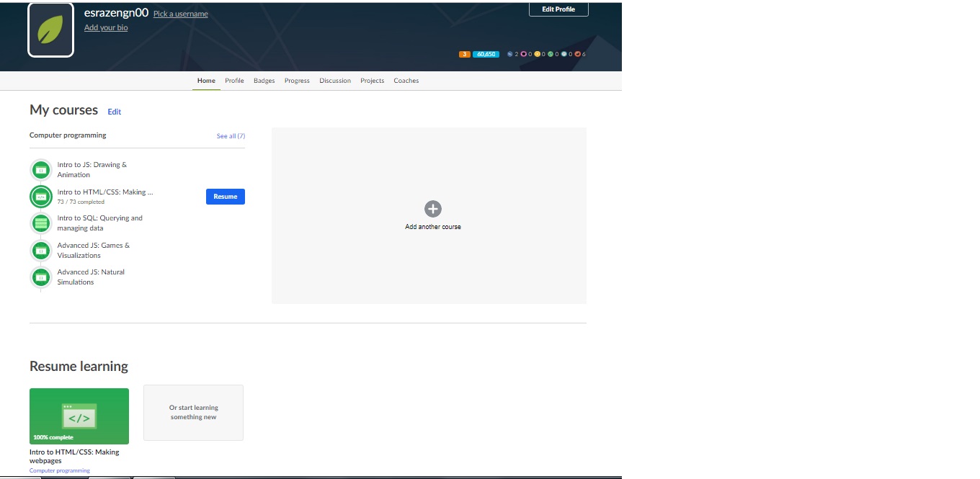The image size is (980, 479).
Task: Open Advanced JS: Games & Visualizations title
Action: click(x=94, y=251)
